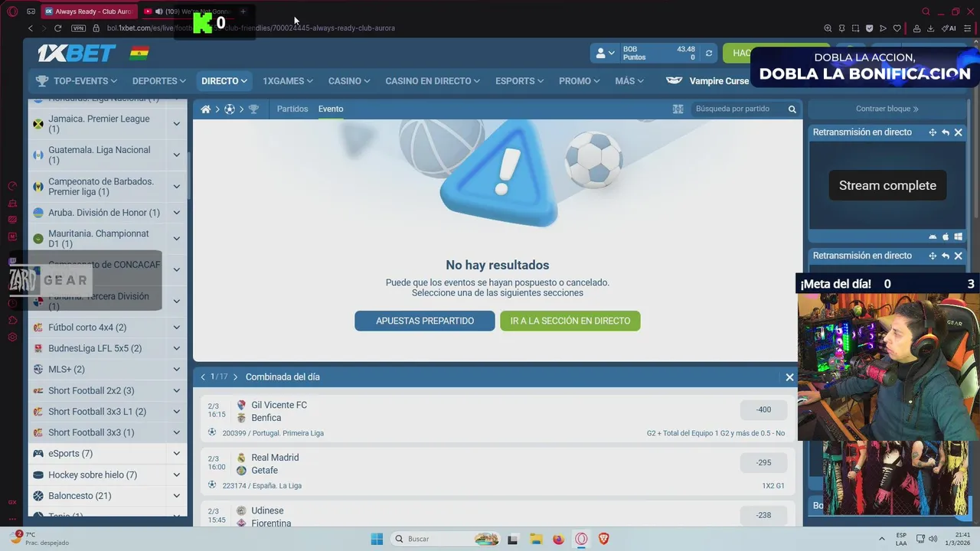
Task: Click the 1XBET logo
Action: 77,53
